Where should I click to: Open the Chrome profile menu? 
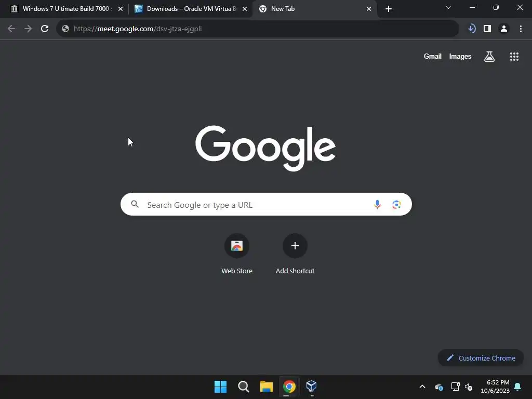[504, 29]
